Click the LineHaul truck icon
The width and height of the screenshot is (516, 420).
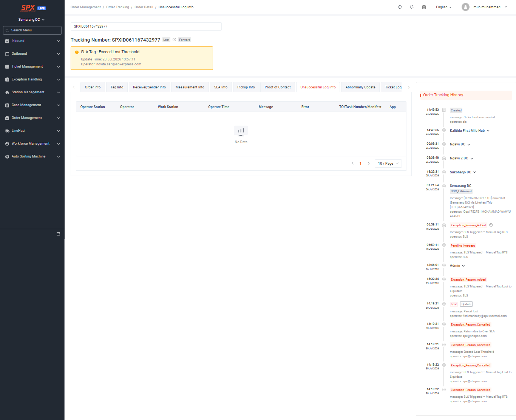coord(7,131)
